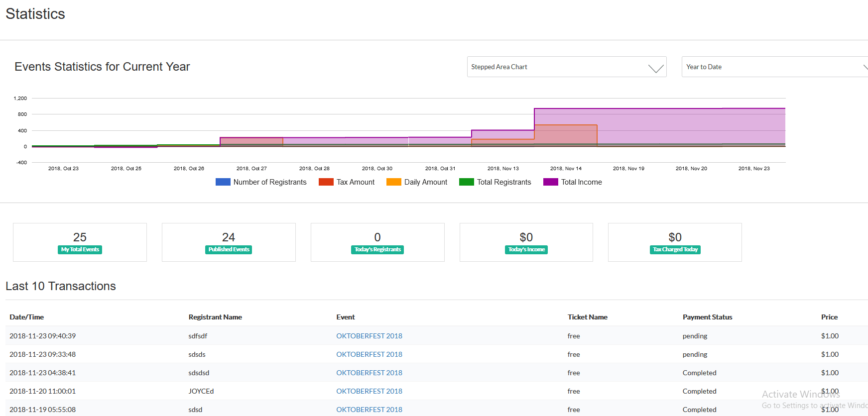The height and width of the screenshot is (416, 868).
Task: Click pending status in sdfsdf row
Action: point(695,336)
